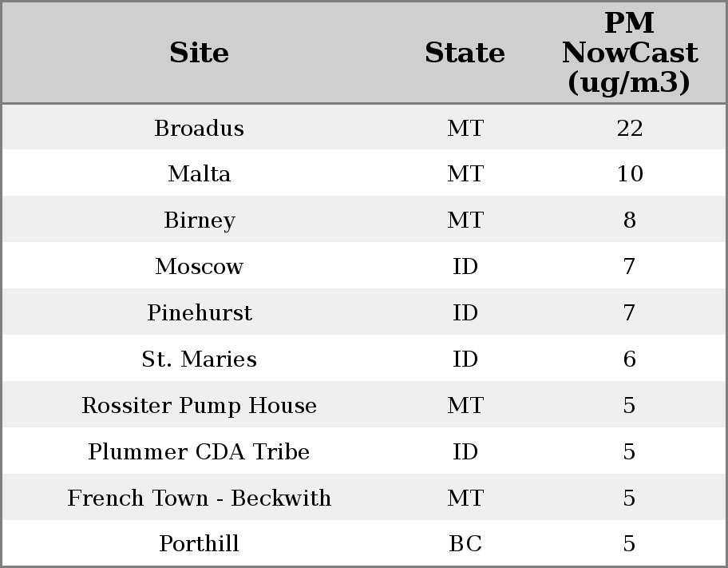This screenshot has width=728, height=568.
Task: Select the MT state cell for Broadus
Action: [465, 129]
